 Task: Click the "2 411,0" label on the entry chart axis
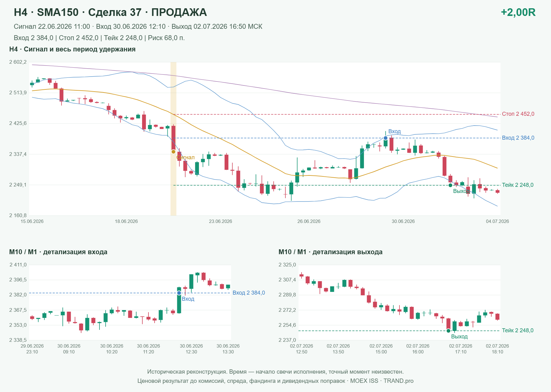point(18,265)
